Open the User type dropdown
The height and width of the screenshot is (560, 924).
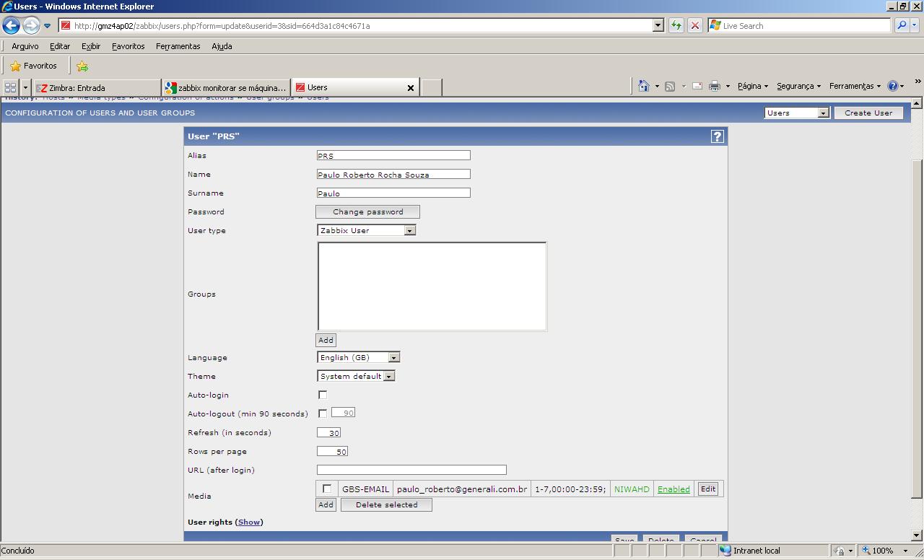point(367,230)
